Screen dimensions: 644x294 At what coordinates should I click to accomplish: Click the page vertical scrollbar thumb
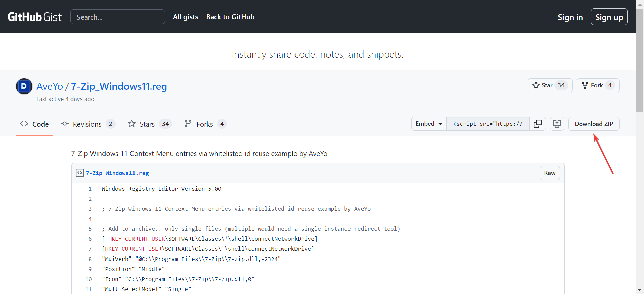pyautogui.click(x=640, y=60)
